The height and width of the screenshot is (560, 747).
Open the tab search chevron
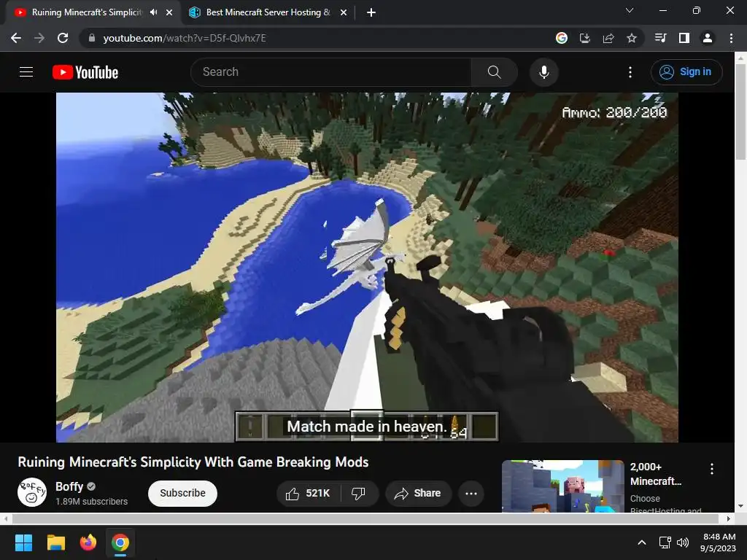pyautogui.click(x=630, y=10)
